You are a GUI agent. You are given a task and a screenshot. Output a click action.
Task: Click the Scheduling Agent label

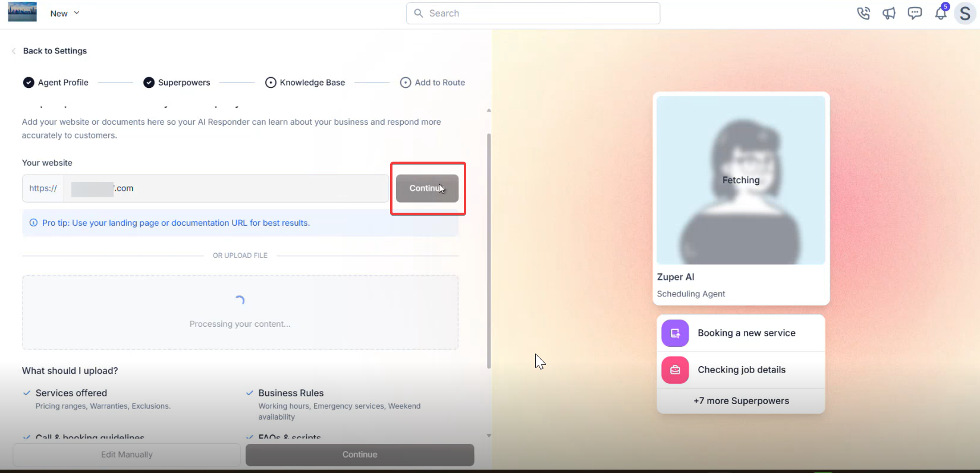[x=691, y=294]
